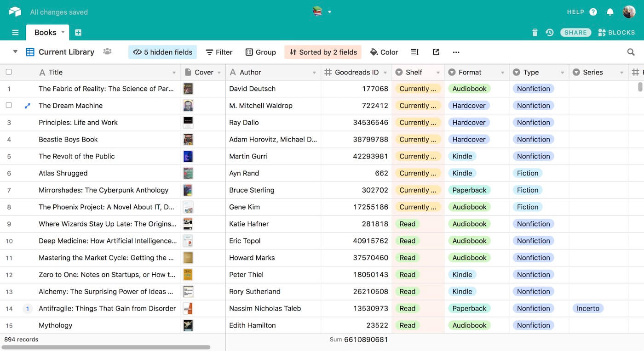This screenshot has height=351, width=644.
Task: Open the Shelf column dropdown arrow
Action: pyautogui.click(x=438, y=73)
